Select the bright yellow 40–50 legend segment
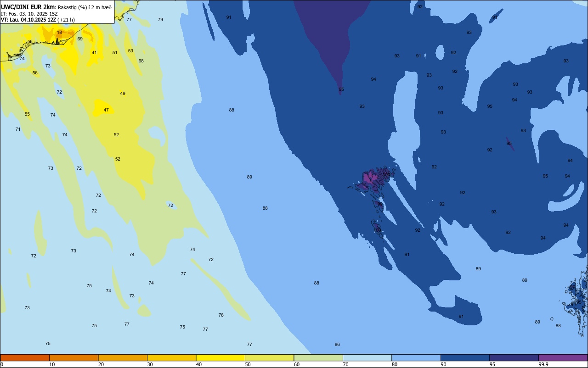Screen dimensions: 588x368 click(220, 357)
